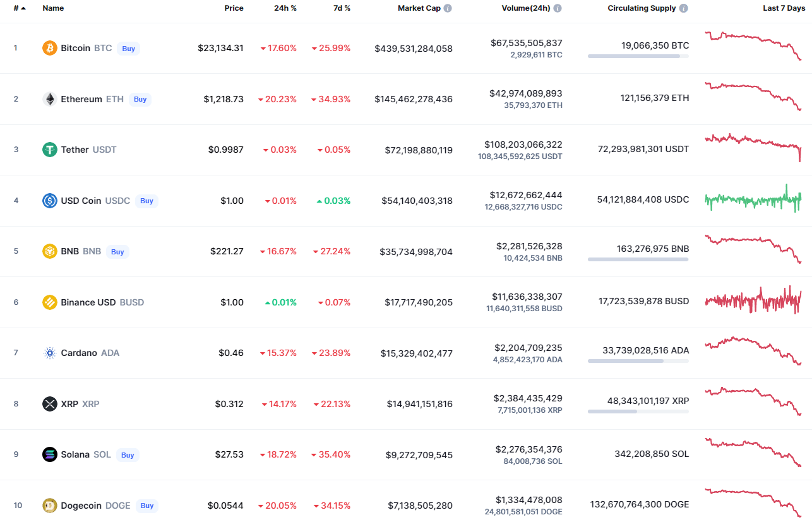Show Circulating Supply info icon
Image resolution: width=812 pixels, height=527 pixels.
684,8
